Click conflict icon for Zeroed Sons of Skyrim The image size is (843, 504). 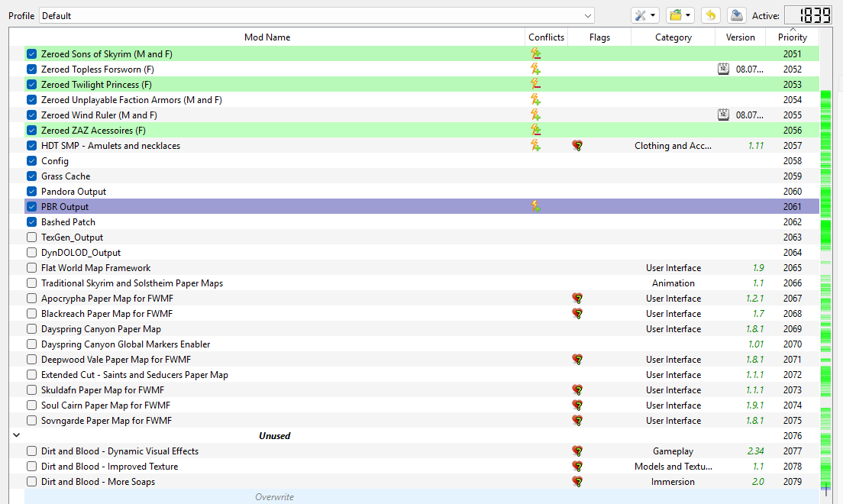tap(535, 53)
